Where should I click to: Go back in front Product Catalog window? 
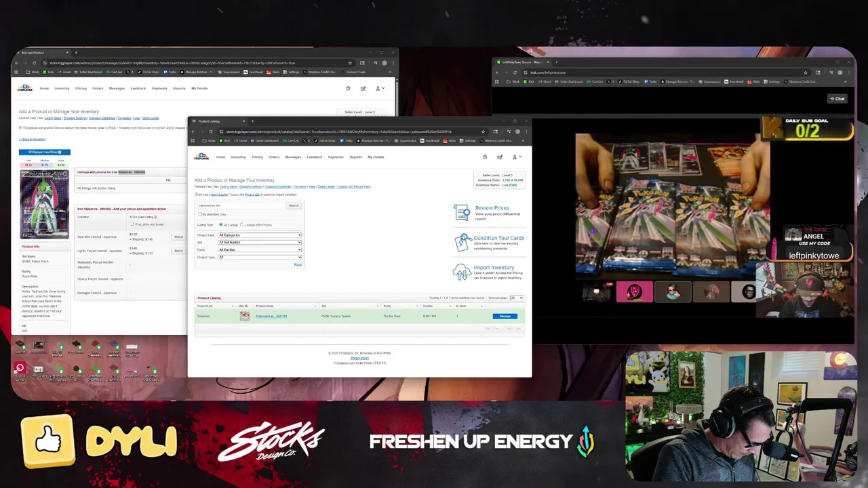pos(193,131)
